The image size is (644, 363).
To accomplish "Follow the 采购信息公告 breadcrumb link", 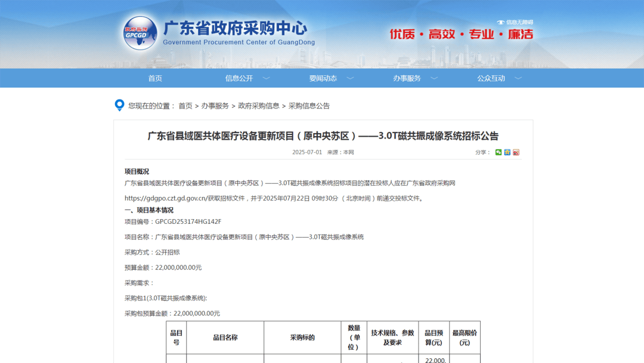I will pos(309,106).
